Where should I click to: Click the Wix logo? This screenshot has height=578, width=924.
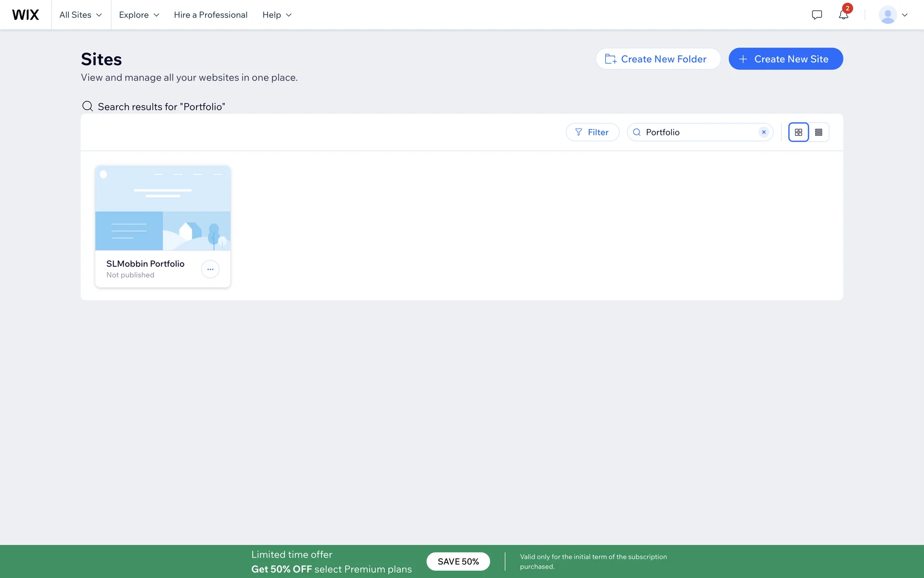coord(26,15)
